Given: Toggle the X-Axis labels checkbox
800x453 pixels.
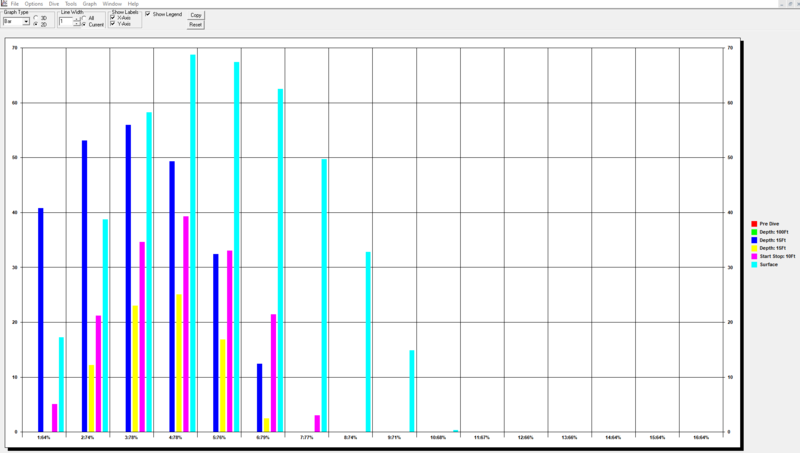Looking at the screenshot, I should pyautogui.click(x=113, y=18).
